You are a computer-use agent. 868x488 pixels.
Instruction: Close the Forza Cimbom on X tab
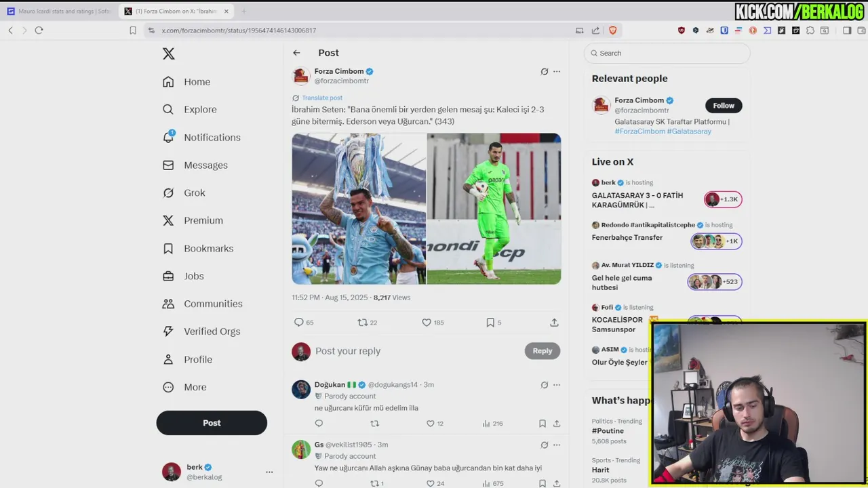point(227,12)
